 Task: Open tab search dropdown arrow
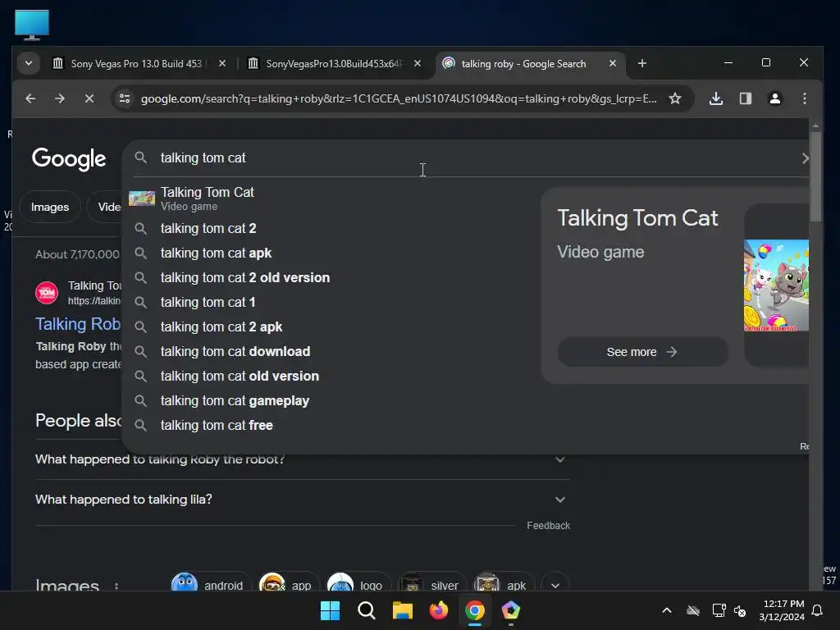tap(29, 63)
